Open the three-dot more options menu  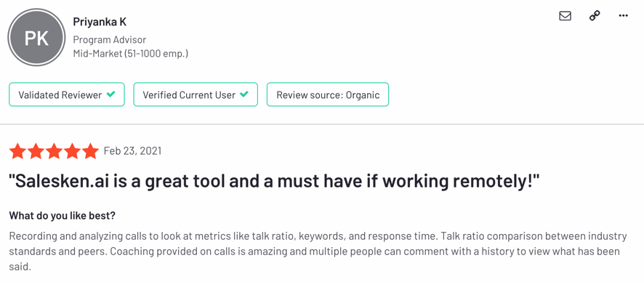pos(623,16)
